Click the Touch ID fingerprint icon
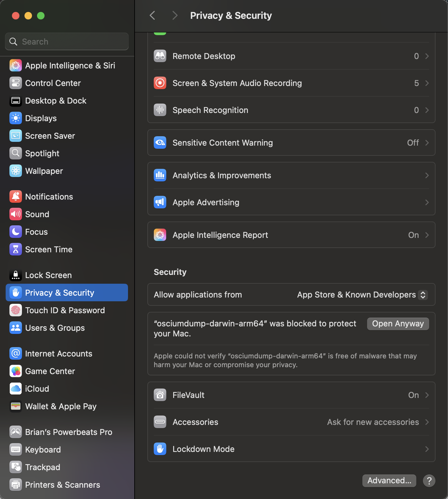Screen dimensions: 448x499 click(16, 310)
